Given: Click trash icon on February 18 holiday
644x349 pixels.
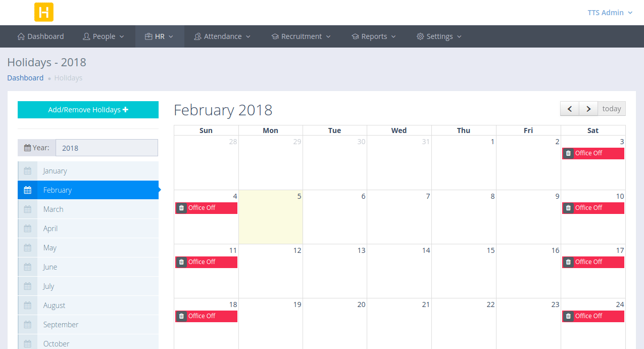Looking at the screenshot, I should coord(181,316).
